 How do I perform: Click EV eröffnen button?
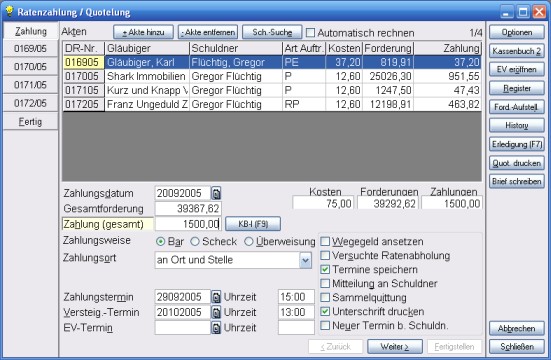point(517,70)
